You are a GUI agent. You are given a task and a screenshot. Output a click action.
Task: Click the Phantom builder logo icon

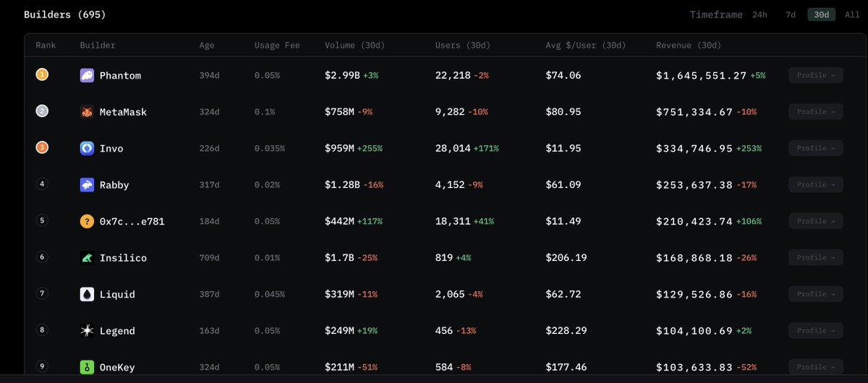coord(87,75)
